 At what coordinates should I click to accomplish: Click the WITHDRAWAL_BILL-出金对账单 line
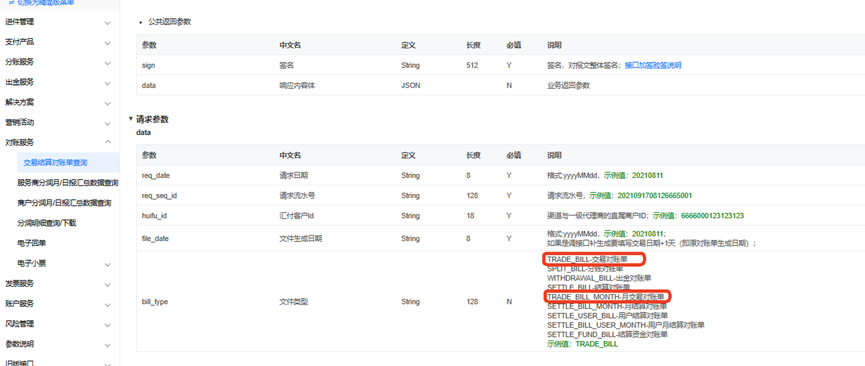(x=599, y=278)
